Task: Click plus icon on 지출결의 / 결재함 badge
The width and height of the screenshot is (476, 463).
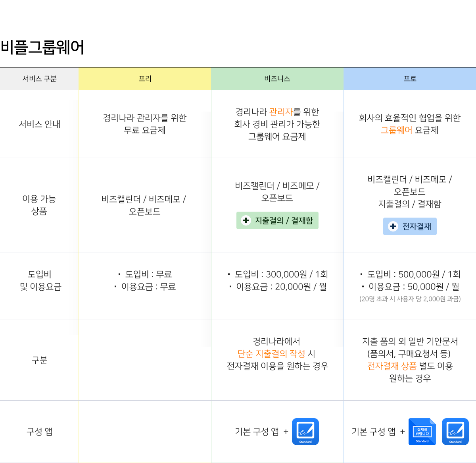Action: [246, 220]
